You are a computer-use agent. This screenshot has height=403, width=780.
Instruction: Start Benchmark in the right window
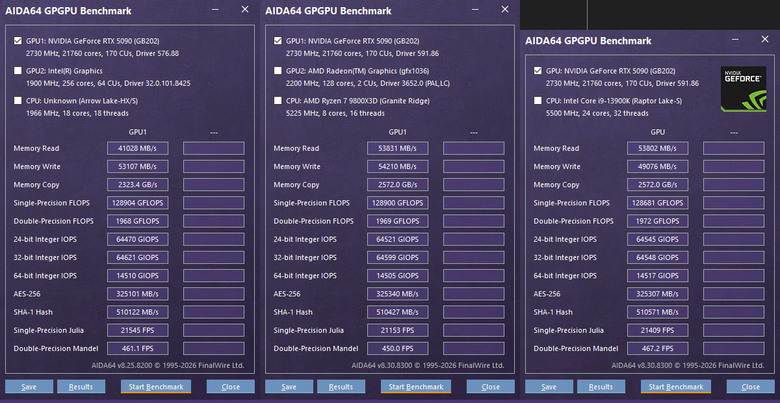pos(676,387)
